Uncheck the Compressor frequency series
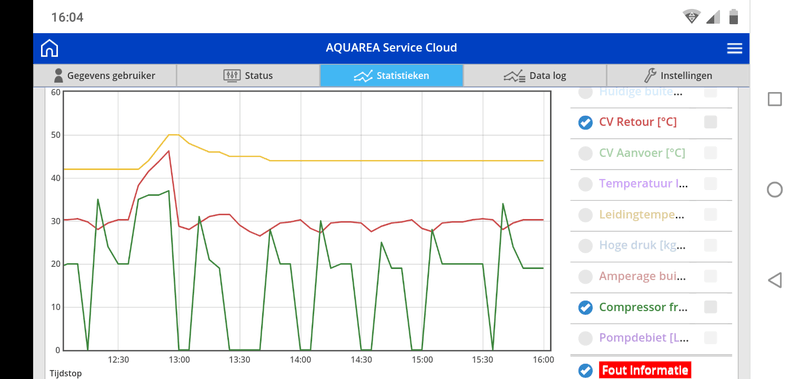 click(x=585, y=308)
